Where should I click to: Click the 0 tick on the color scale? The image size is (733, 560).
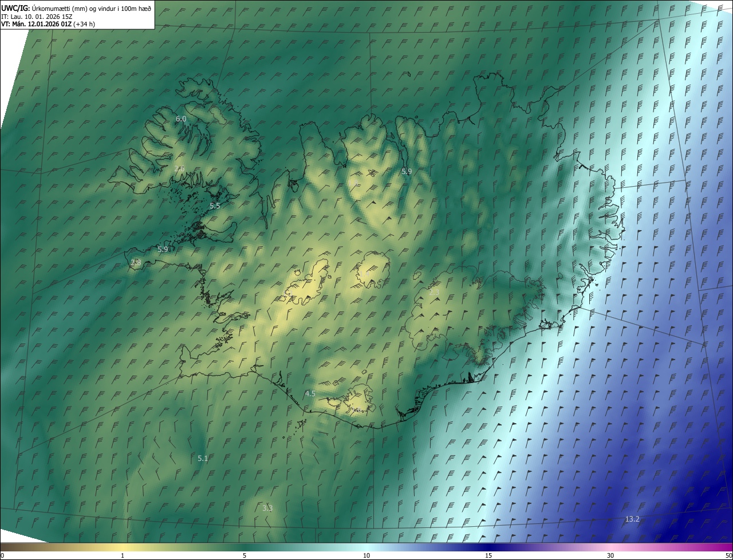pyautogui.click(x=2, y=555)
